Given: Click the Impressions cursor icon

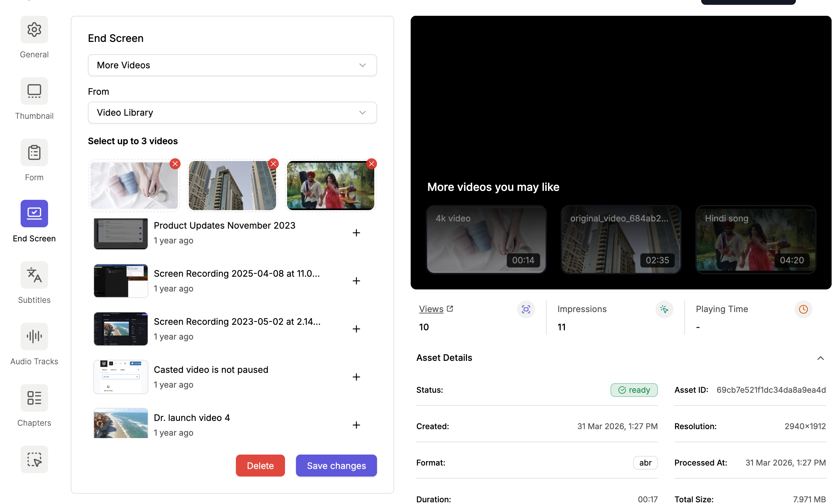Looking at the screenshot, I should coord(664,309).
